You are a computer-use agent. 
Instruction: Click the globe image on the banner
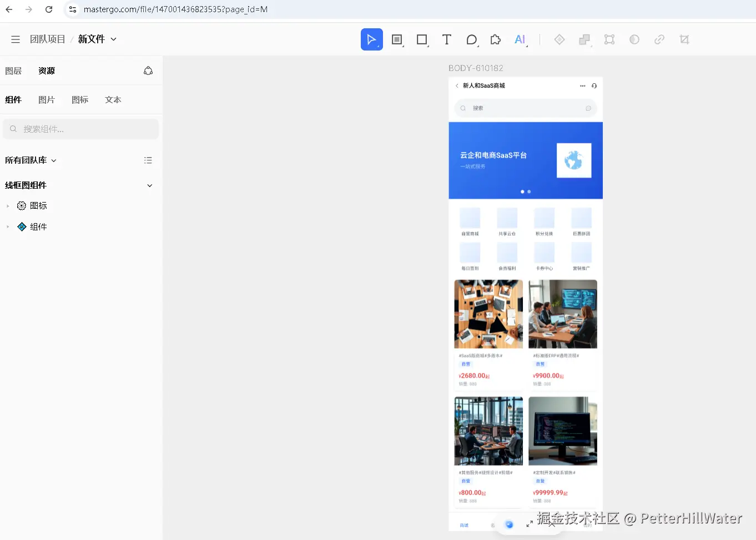pos(574,160)
